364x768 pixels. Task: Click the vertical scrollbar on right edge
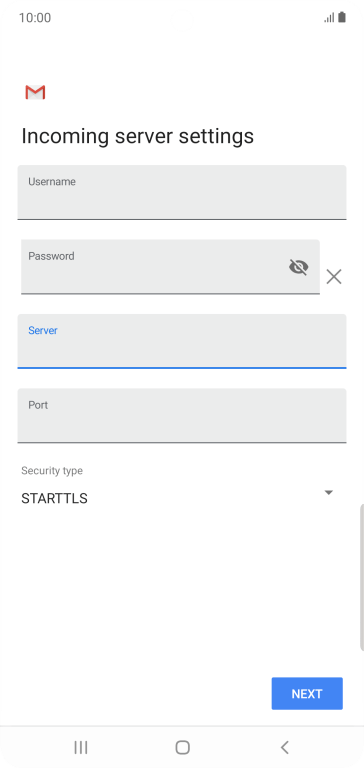pyautogui.click(x=362, y=576)
